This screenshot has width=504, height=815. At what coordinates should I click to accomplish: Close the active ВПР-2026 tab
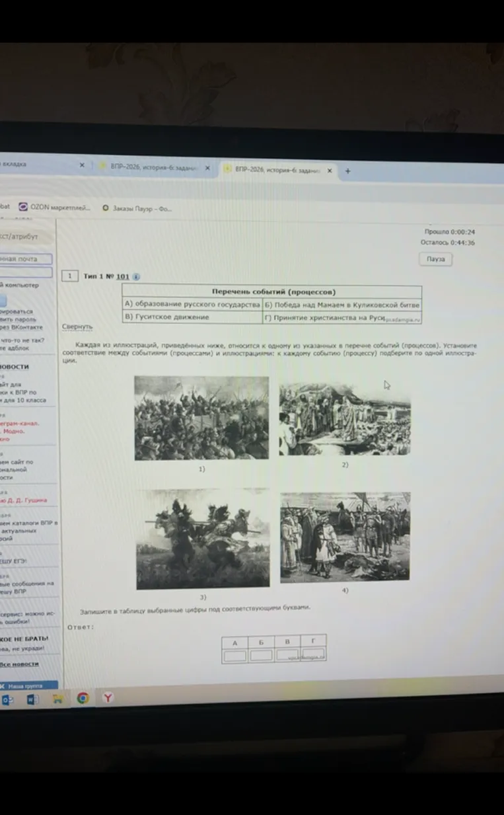click(x=329, y=170)
